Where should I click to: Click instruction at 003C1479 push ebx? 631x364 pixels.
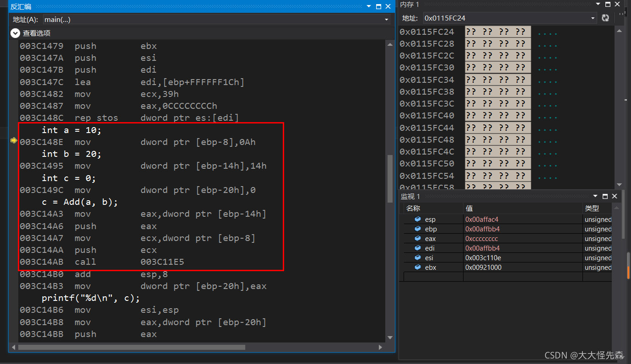click(x=88, y=46)
